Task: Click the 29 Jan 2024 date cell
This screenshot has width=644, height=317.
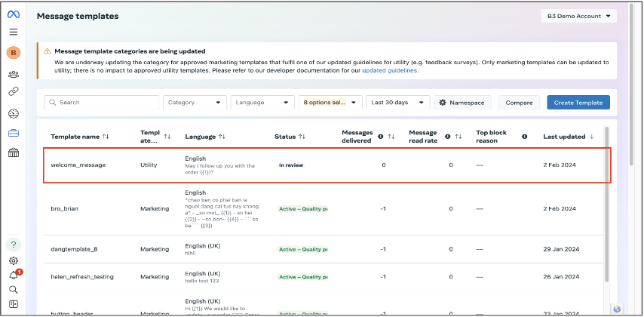Action: click(561, 249)
